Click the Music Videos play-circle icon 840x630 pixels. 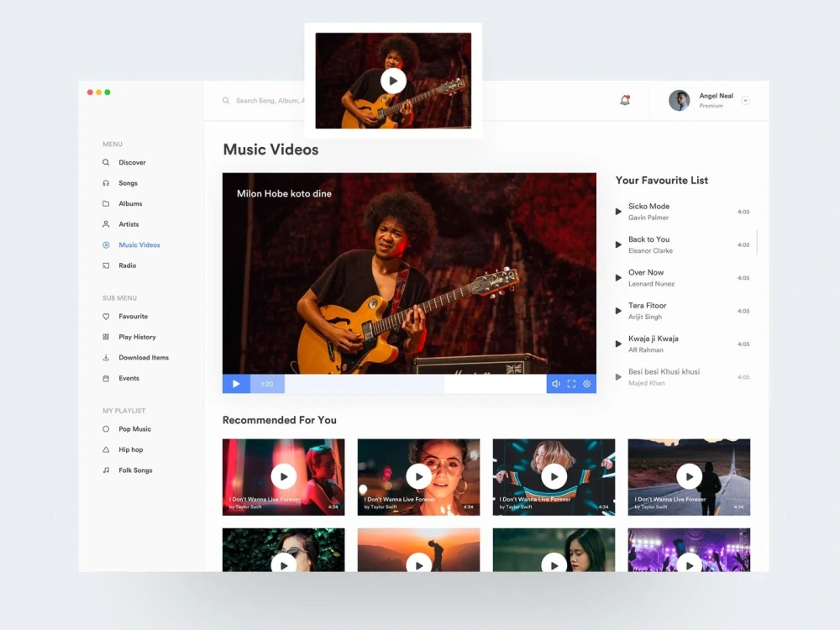pos(106,244)
